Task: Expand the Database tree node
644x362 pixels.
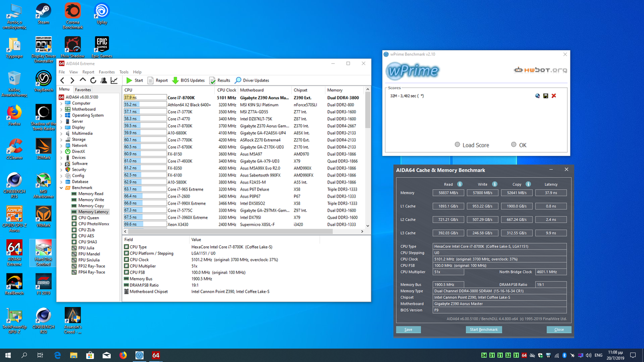Action: (x=62, y=182)
